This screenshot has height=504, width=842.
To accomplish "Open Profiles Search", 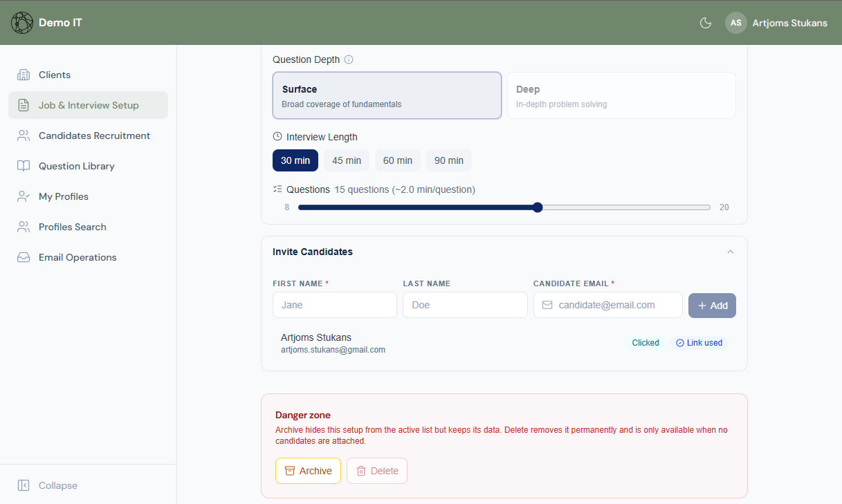I will tap(89, 227).
